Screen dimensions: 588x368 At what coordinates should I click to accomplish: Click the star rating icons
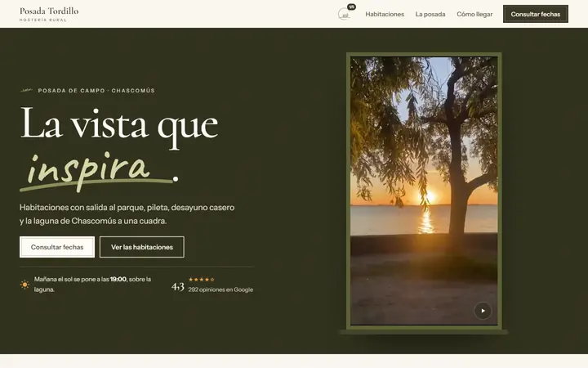[x=202, y=280]
